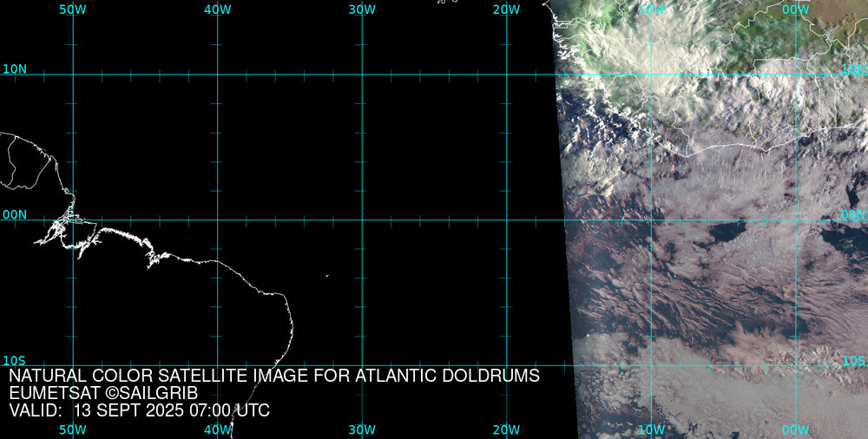Click the 10W longitude label on the top edge

point(651,10)
